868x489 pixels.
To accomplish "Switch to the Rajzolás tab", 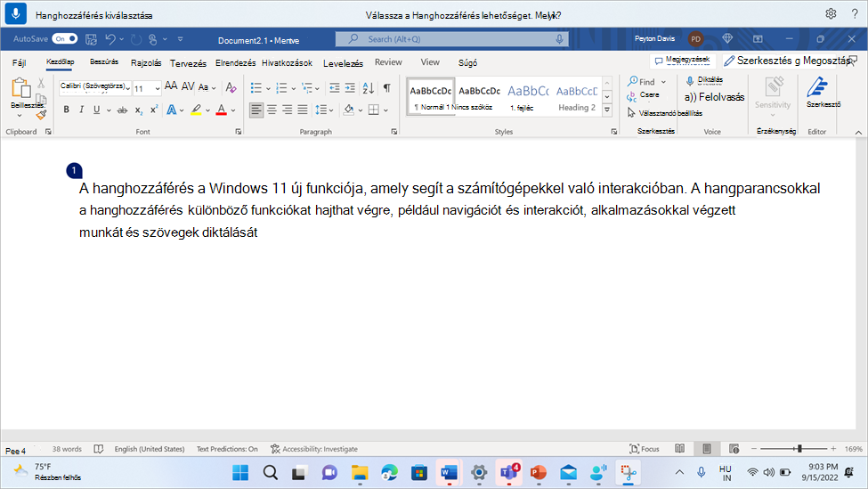I will point(146,62).
